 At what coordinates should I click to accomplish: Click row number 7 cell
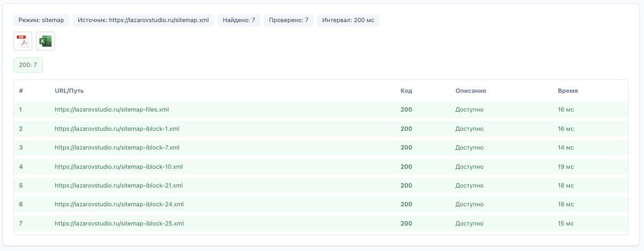pyautogui.click(x=21, y=223)
